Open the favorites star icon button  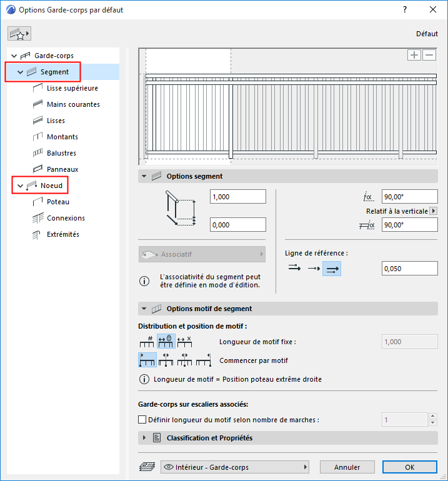pyautogui.click(x=19, y=34)
